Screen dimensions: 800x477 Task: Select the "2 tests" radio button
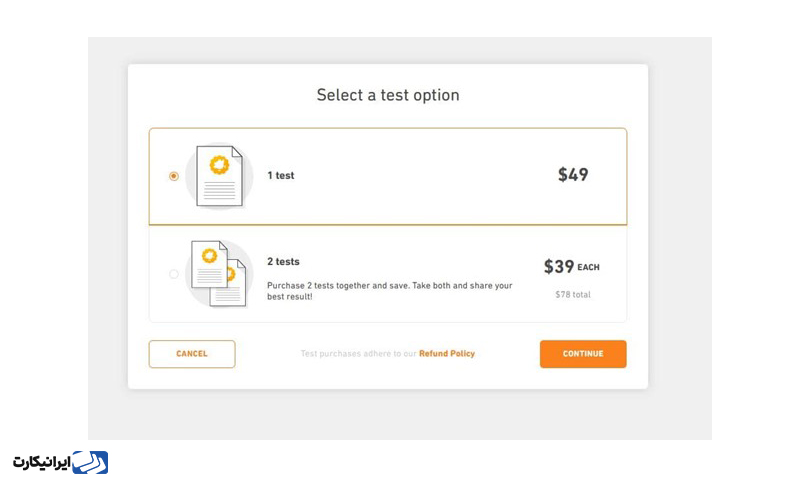(x=174, y=274)
